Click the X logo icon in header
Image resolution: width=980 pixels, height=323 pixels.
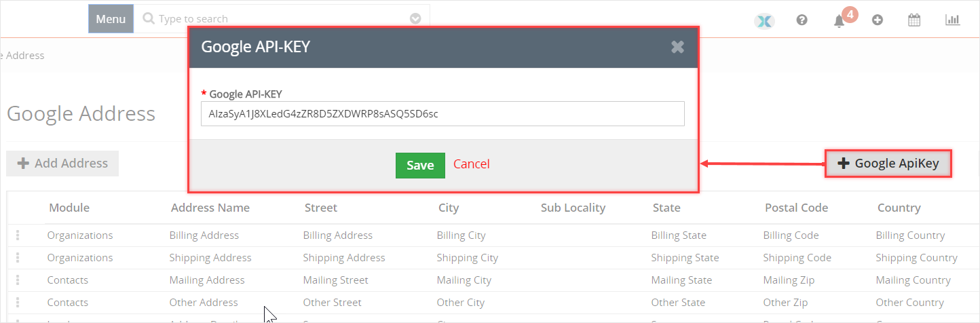click(x=764, y=21)
